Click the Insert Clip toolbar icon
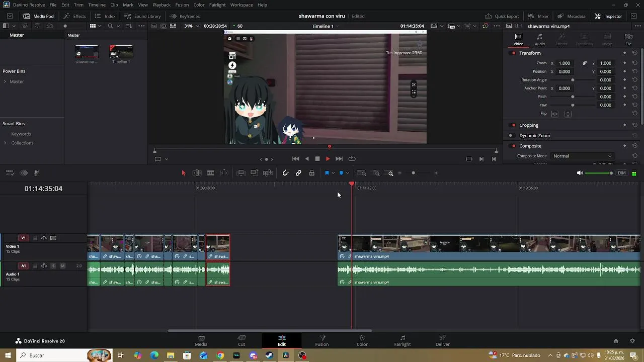Viewport: 644px width, 362px height. pos(241,173)
